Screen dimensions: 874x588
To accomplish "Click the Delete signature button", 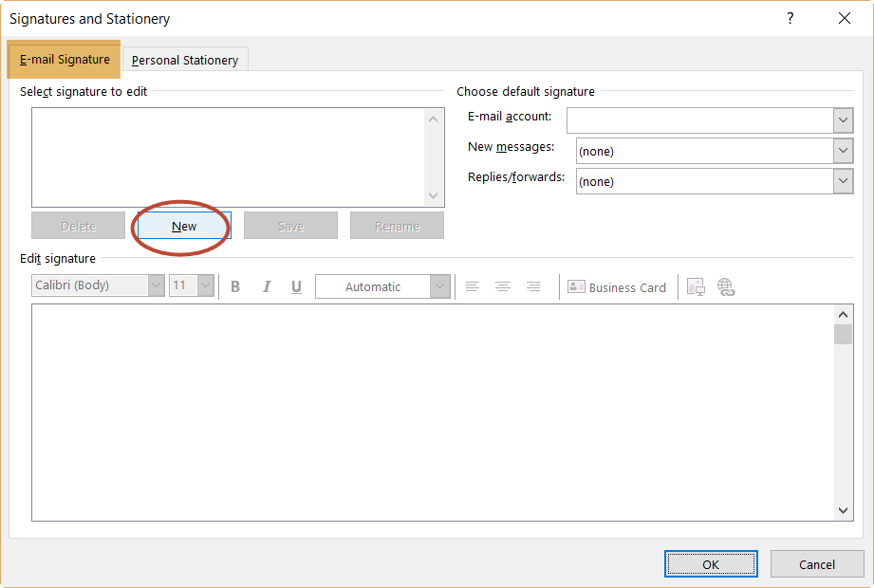I will [x=78, y=226].
